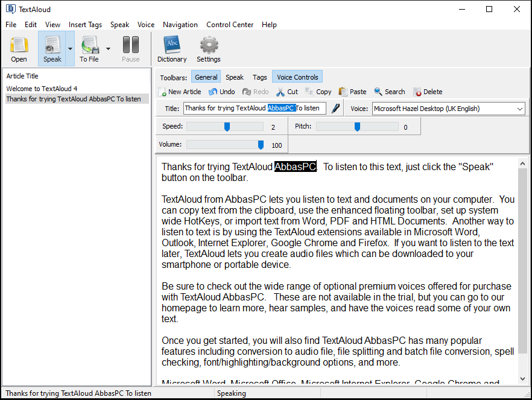This screenshot has height=400, width=532.
Task: Click the Undo button
Action: (x=222, y=92)
